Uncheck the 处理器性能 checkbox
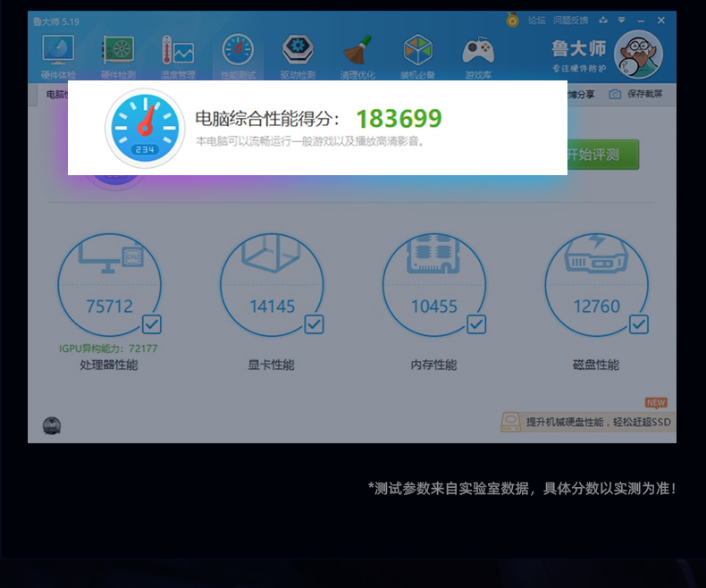Image resolution: width=706 pixels, height=588 pixels. coord(152,324)
